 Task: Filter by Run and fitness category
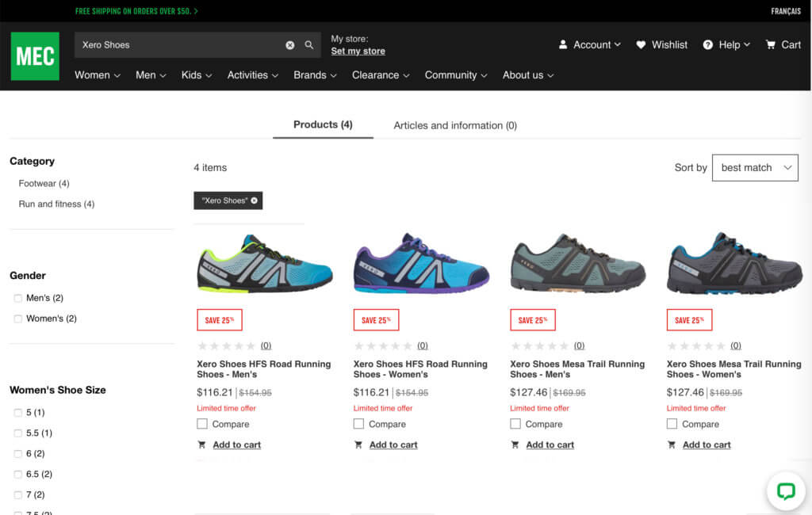click(x=56, y=204)
